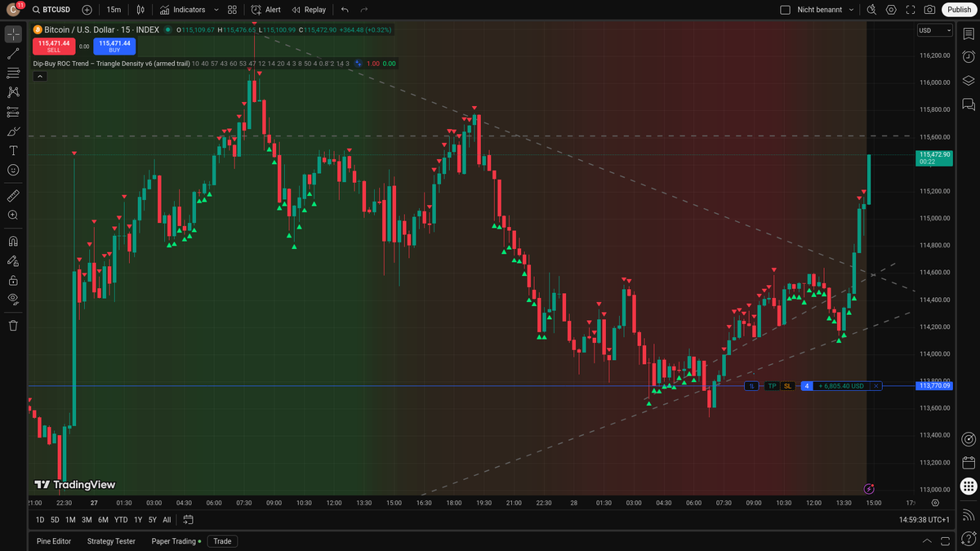The width and height of the screenshot is (980, 551).
Task: Open the 15m interval selector
Action: [114, 10]
